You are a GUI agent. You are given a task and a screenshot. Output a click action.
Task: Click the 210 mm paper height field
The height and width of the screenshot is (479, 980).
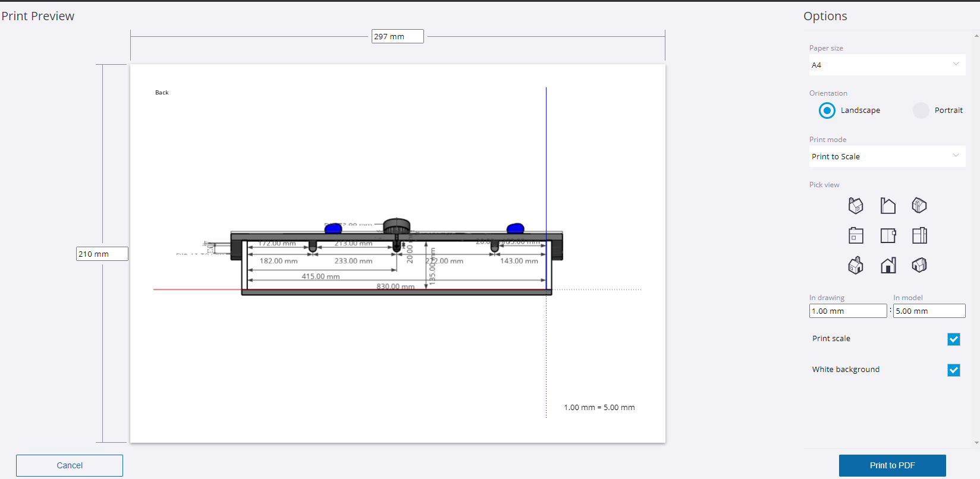102,254
